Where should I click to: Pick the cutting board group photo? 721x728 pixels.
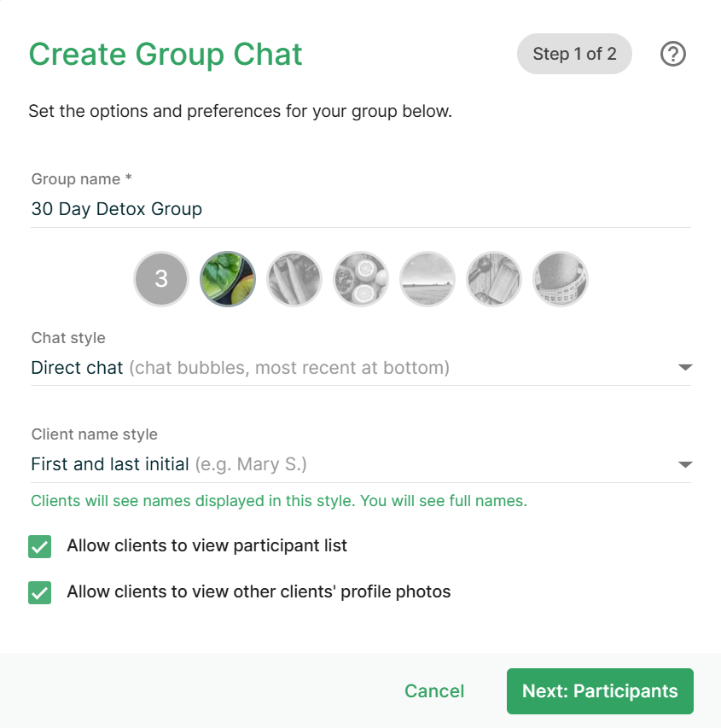pyautogui.click(x=494, y=279)
